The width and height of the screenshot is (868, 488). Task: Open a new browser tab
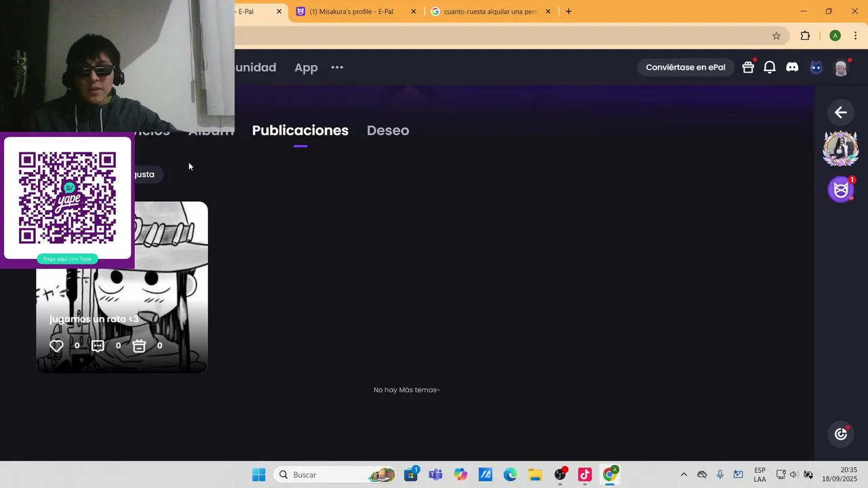click(x=568, y=12)
